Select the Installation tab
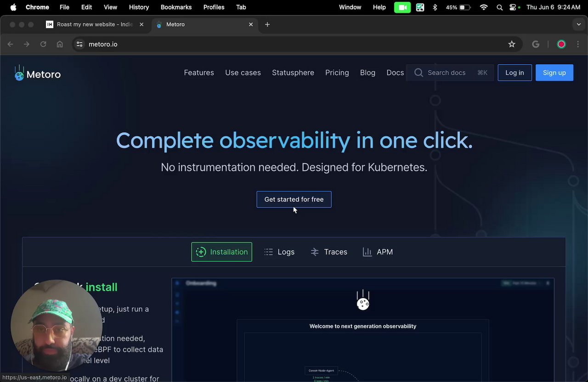Image resolution: width=588 pixels, height=382 pixels. point(221,252)
